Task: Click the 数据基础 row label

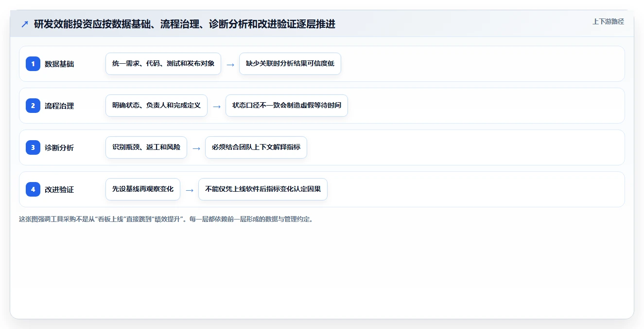Action: pos(59,64)
